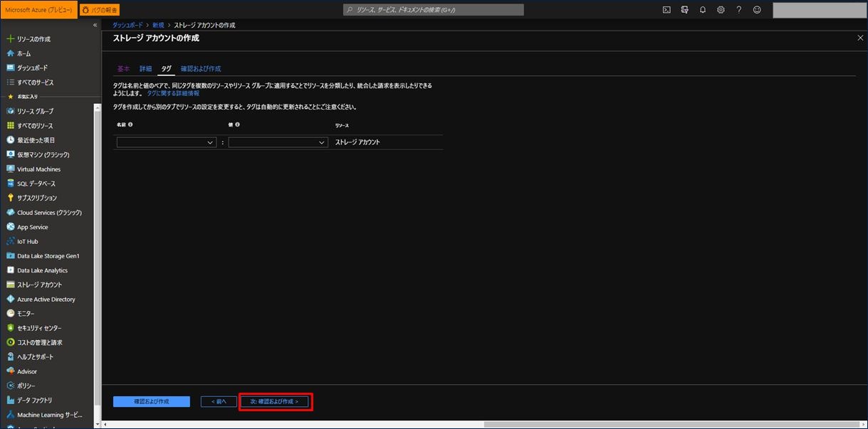Click the Virtual Machines monitor icon
The image size is (868, 429).
coord(10,169)
